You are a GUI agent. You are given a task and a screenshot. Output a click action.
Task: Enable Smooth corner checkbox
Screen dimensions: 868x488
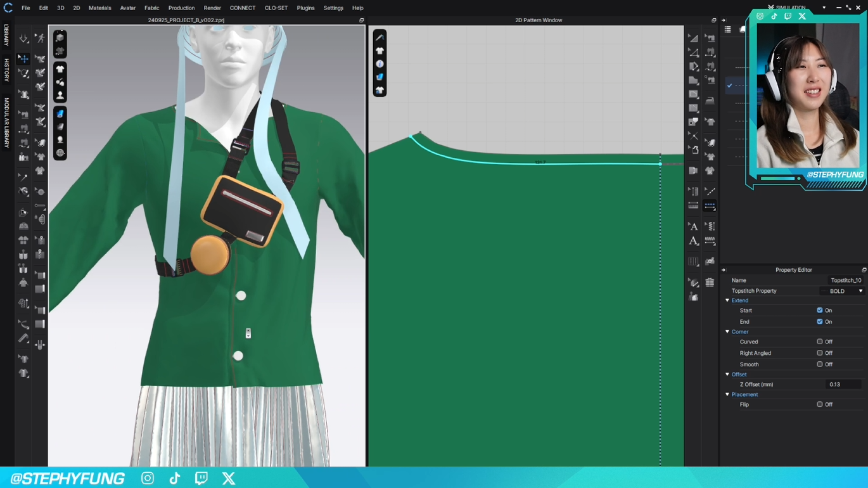820,364
